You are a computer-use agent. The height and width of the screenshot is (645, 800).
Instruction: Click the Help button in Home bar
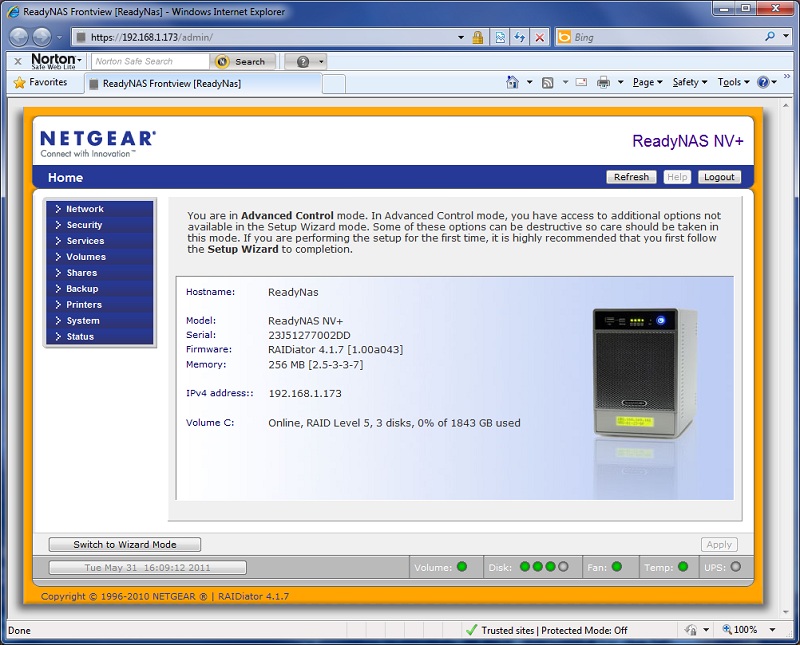(x=677, y=177)
